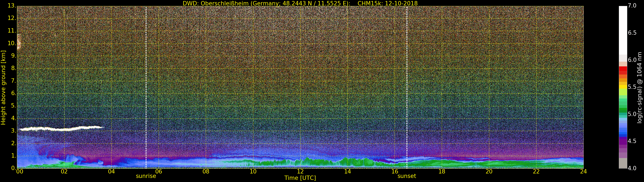
Task: Click the '08' tick on the time axis
Action: 206,172
